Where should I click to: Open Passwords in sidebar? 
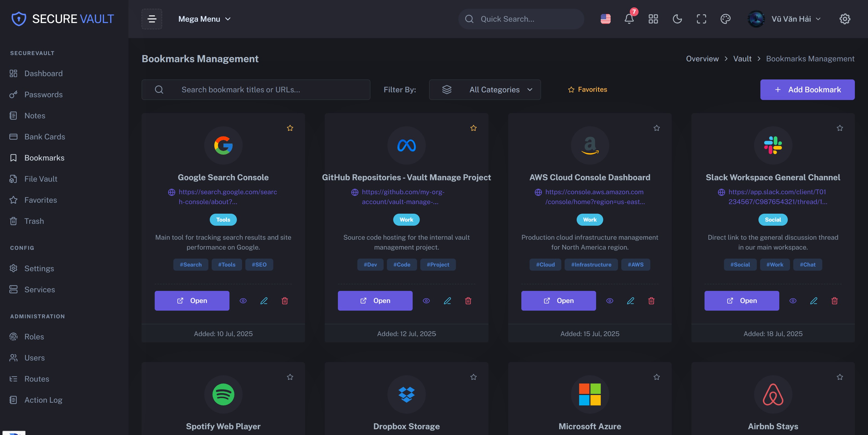[x=36, y=95]
